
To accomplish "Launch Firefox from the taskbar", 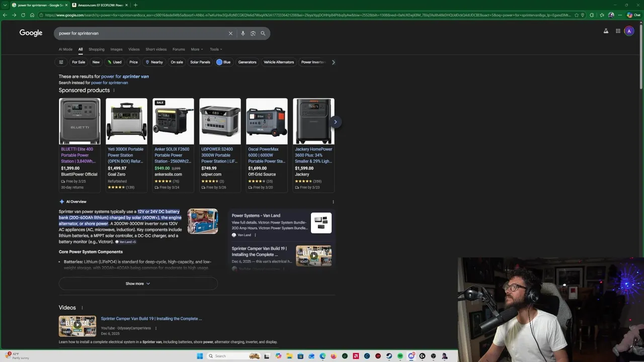I will coord(334,356).
